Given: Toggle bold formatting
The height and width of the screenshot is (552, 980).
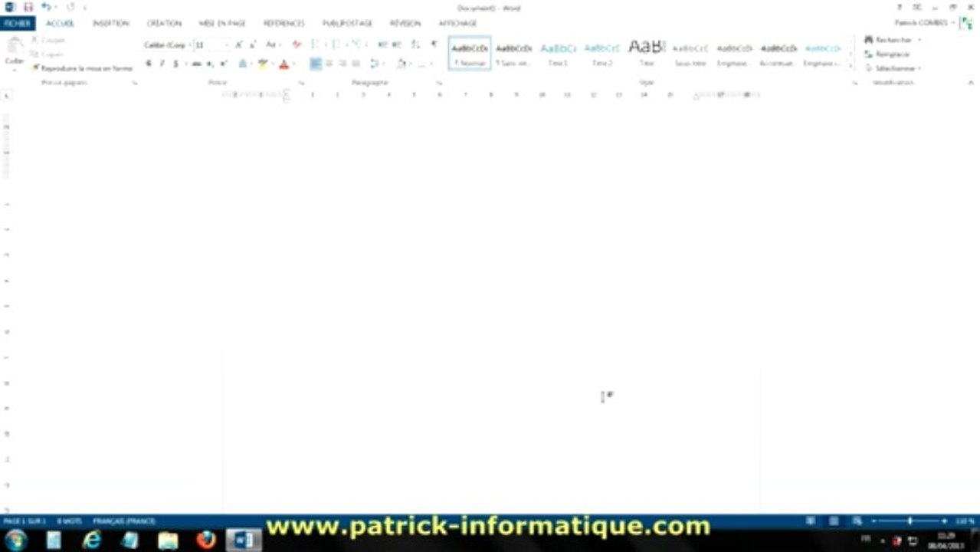Looking at the screenshot, I should [149, 64].
